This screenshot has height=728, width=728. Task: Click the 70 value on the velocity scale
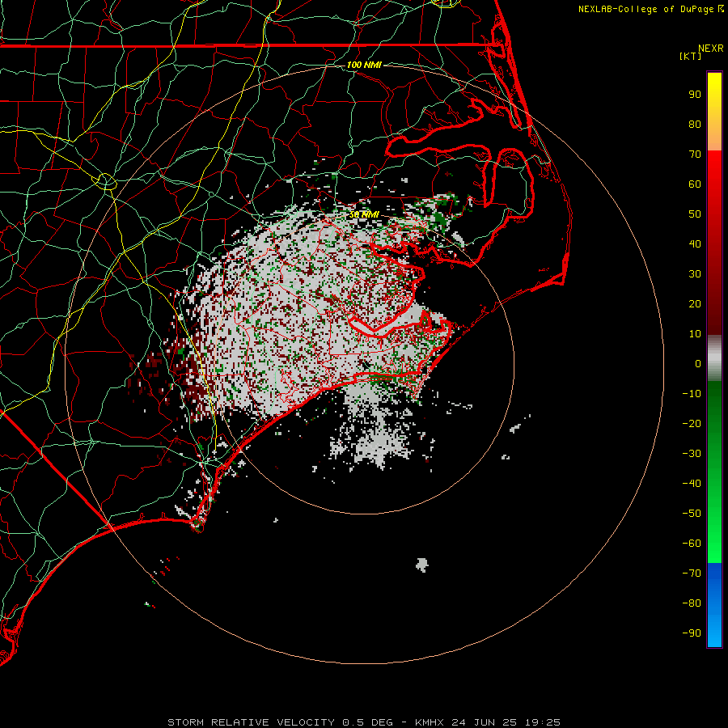coord(695,154)
